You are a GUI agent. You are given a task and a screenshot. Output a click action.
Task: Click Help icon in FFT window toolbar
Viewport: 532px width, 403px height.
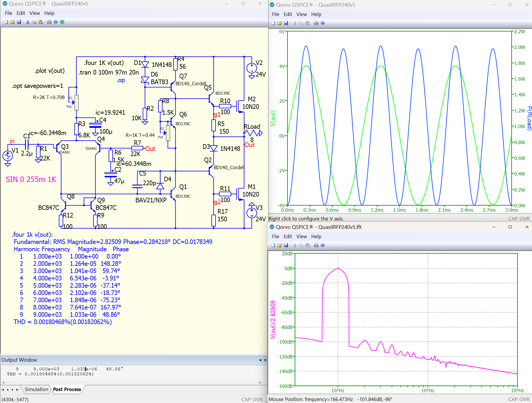323,245
